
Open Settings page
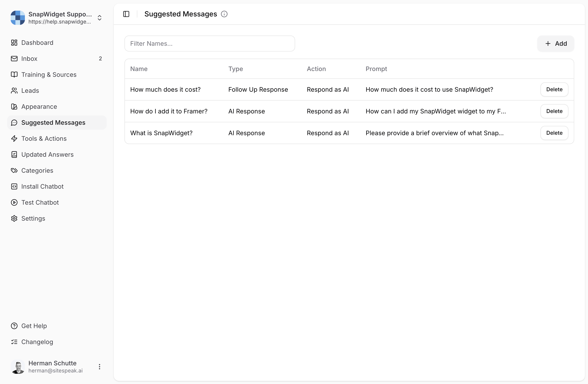click(x=57, y=218)
